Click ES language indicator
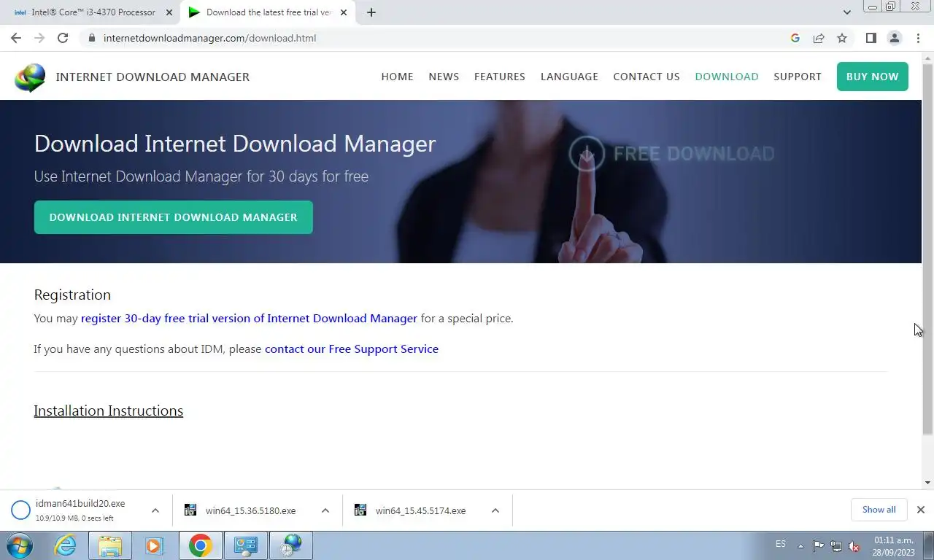The height and width of the screenshot is (560, 934). coord(781,545)
